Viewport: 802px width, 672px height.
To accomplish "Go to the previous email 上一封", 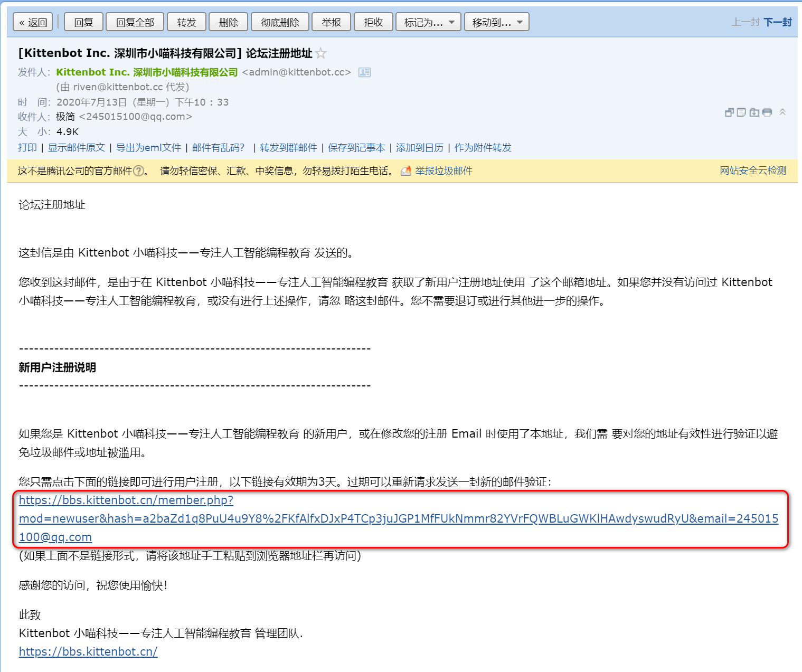I will pyautogui.click(x=746, y=22).
